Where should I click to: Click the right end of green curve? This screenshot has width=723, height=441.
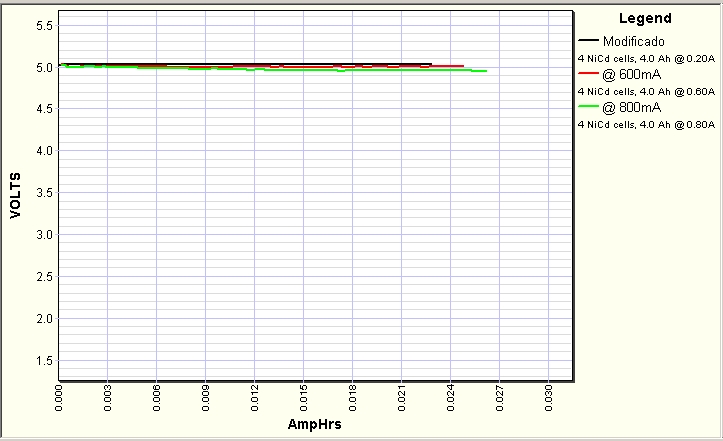[485, 71]
